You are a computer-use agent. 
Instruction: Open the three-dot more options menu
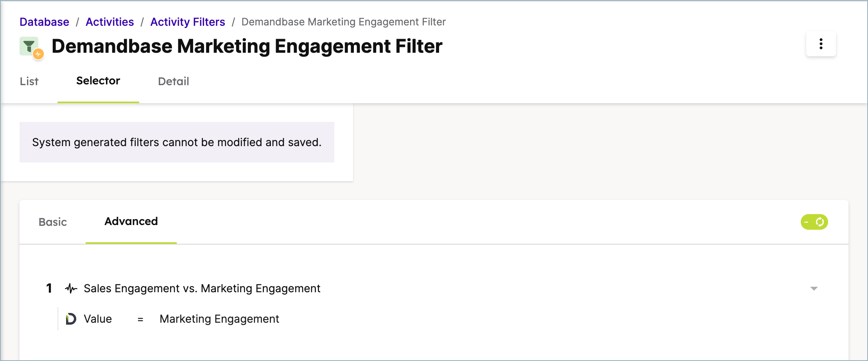821,44
